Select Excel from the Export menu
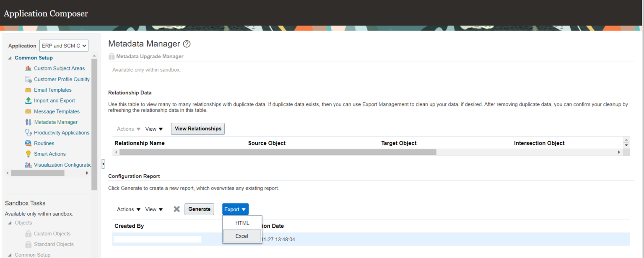The height and width of the screenshot is (258, 644). click(241, 236)
